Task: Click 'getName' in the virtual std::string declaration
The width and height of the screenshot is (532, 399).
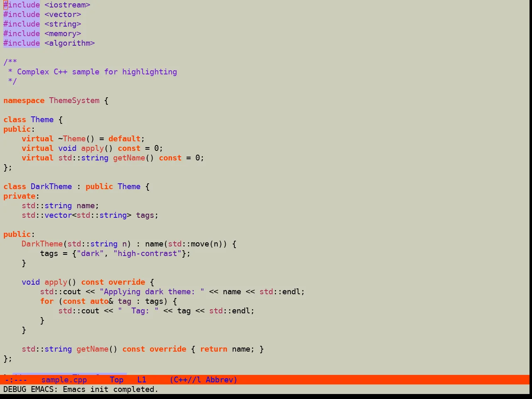Action: 129,158
